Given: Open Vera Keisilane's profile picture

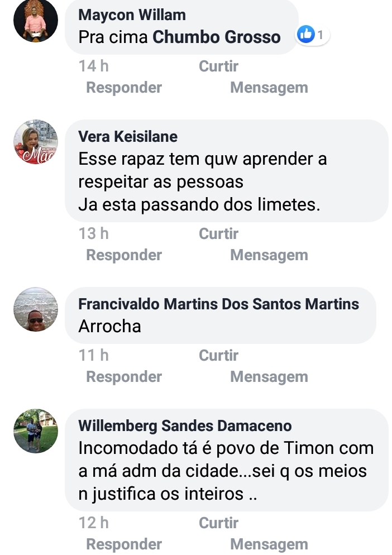Looking at the screenshot, I should pyautogui.click(x=36, y=142).
